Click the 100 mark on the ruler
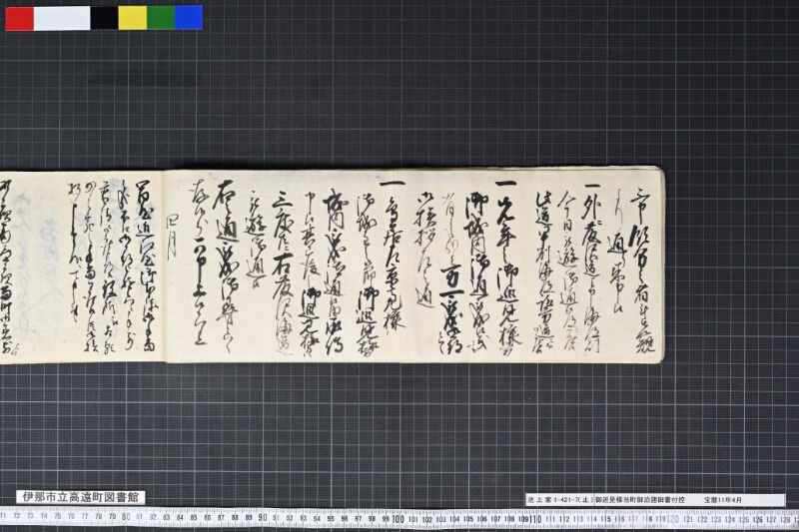This screenshot has width=799, height=532. click(x=398, y=519)
